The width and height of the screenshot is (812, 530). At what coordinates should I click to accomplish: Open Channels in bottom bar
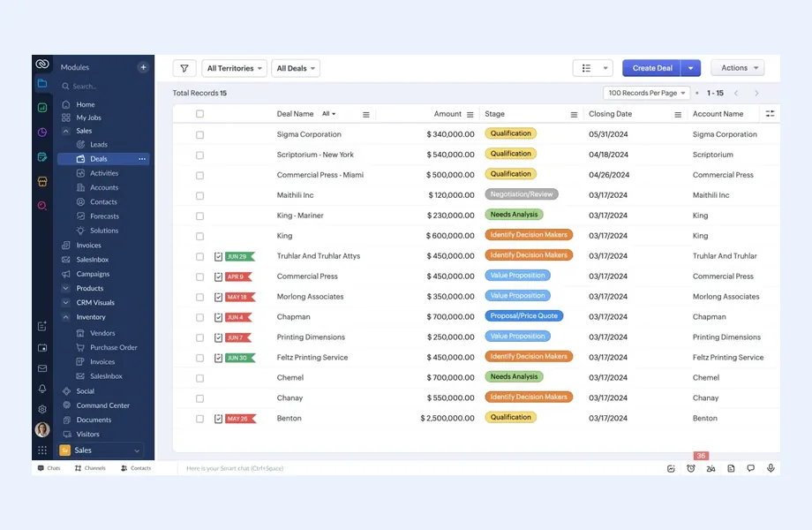90,468
